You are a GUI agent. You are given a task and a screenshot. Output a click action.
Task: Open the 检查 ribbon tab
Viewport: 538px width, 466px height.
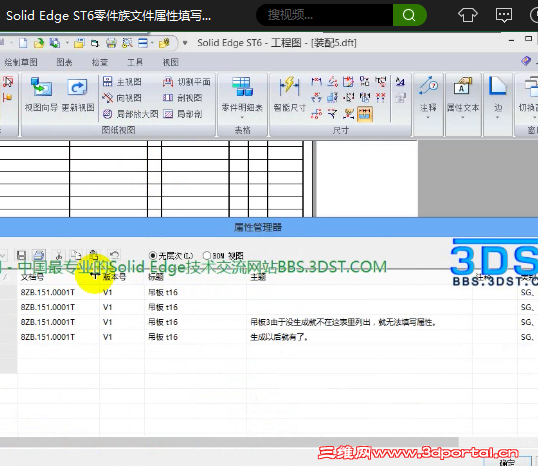pyautogui.click(x=100, y=62)
